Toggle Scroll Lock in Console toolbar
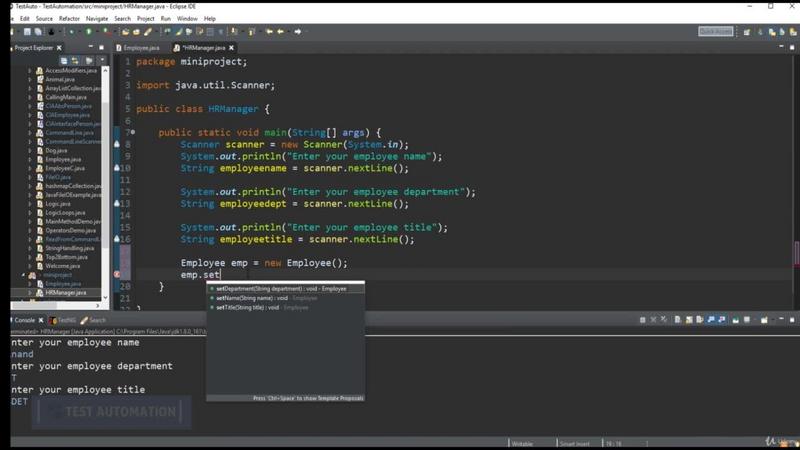The height and width of the screenshot is (450, 800). point(689,319)
